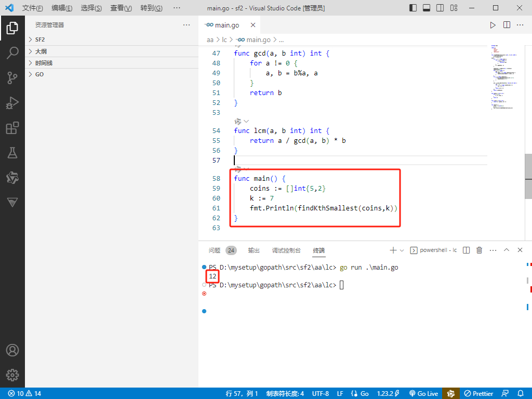Open the Manage gear settings icon
Viewport: 532px width, 399px height.
[12, 375]
